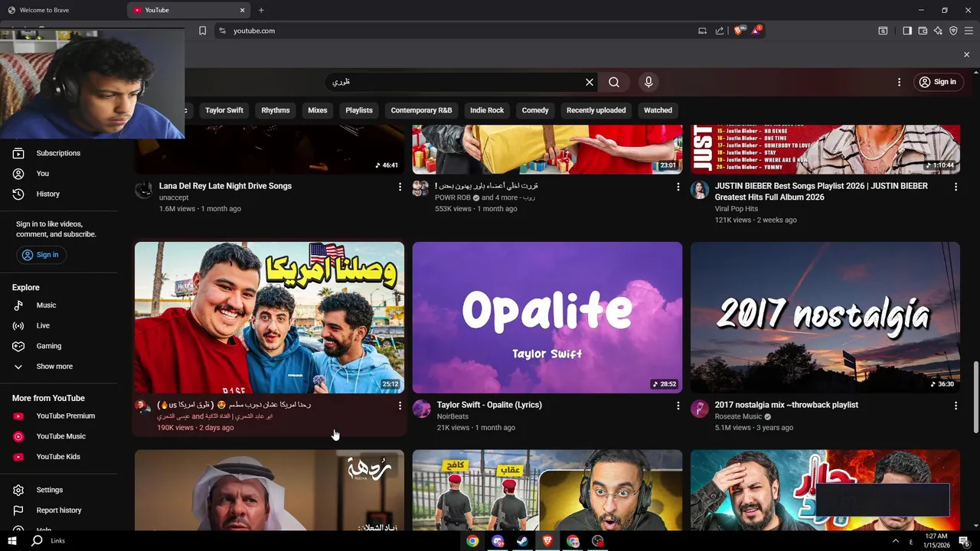Open History in the sidebar
This screenshot has height=551, width=980.
coord(58,194)
